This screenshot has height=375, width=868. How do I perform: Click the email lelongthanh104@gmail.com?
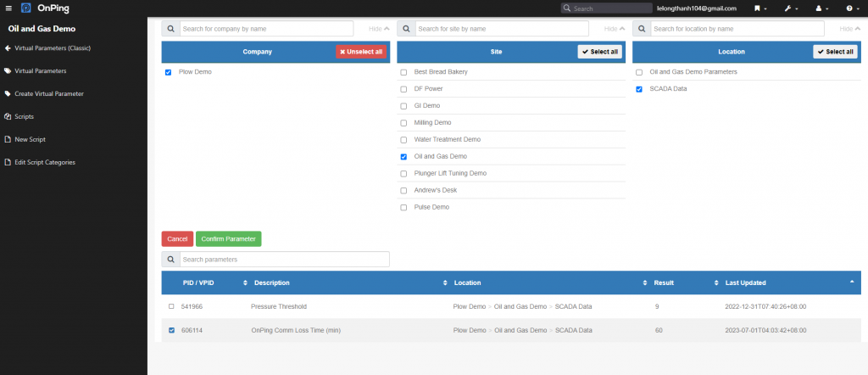click(697, 8)
